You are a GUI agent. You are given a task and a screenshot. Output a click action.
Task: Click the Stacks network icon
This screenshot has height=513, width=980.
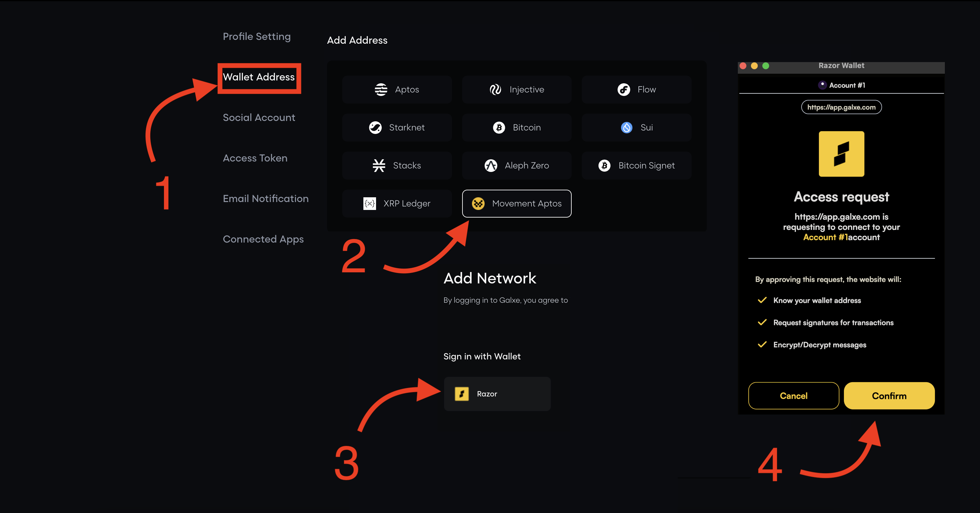tap(379, 166)
